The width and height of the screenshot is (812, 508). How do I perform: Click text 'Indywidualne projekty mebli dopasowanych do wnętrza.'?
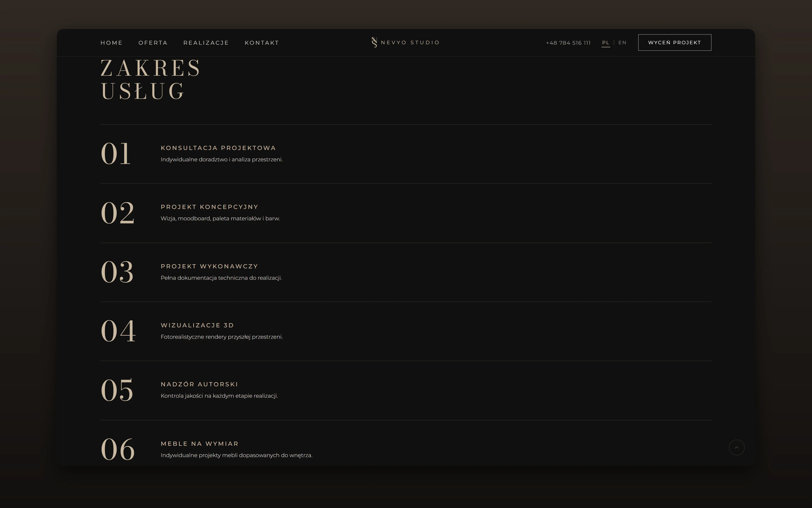tap(236, 455)
